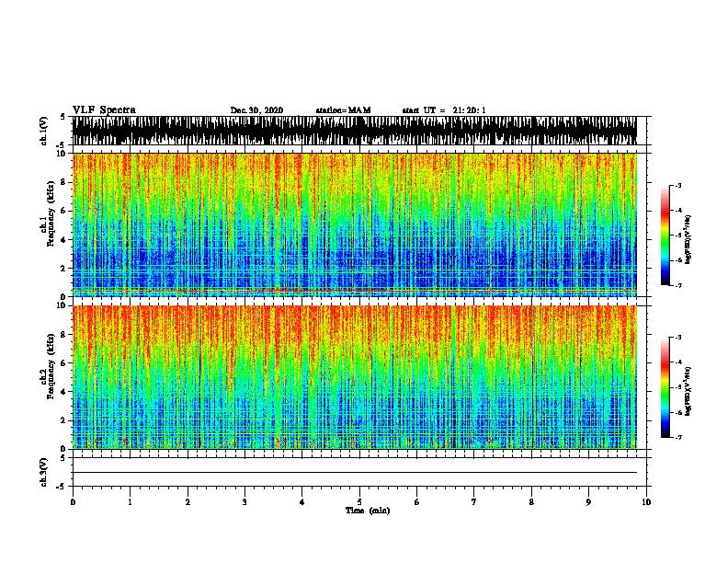Click the flat line in the ch.3(V) panel
Viewport: 728px width, 563px height.
354,473
